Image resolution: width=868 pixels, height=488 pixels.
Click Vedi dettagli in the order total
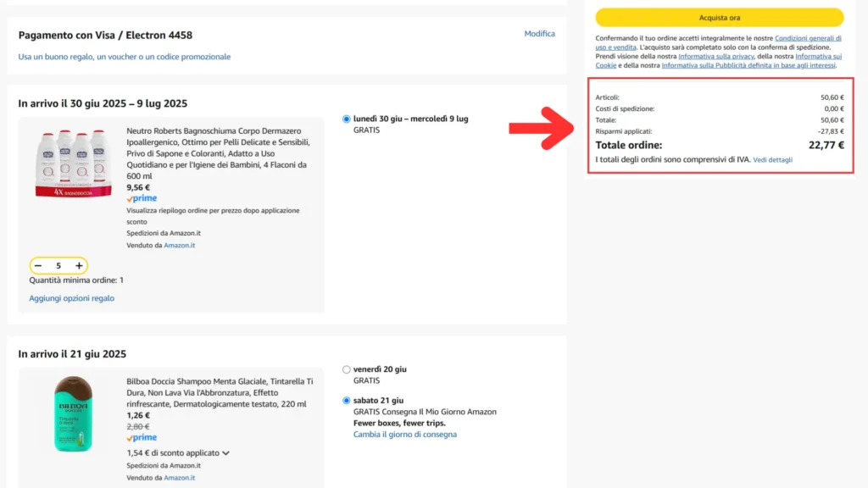772,160
